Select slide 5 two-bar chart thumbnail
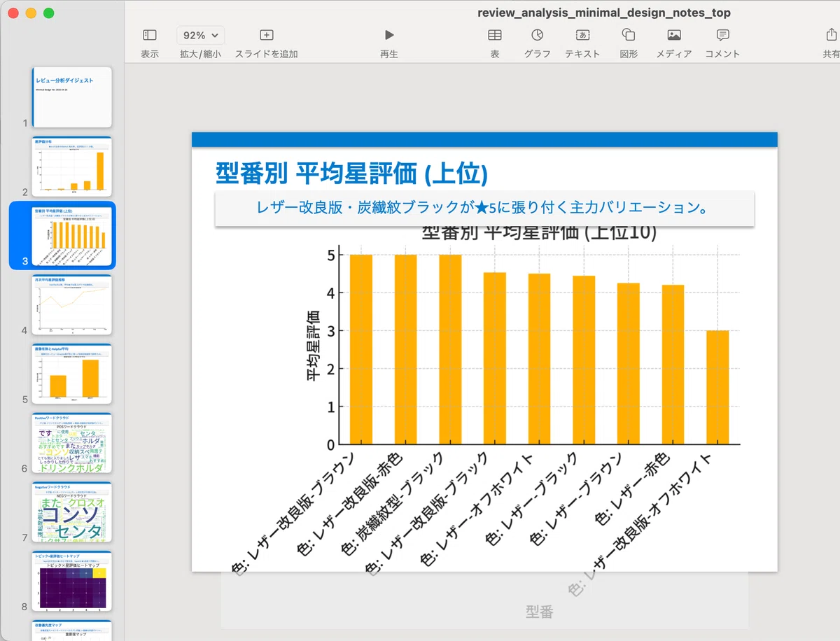 tap(72, 374)
